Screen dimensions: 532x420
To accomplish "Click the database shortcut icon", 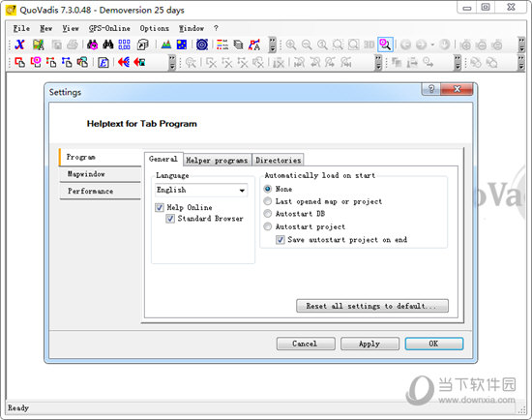I will (x=143, y=45).
